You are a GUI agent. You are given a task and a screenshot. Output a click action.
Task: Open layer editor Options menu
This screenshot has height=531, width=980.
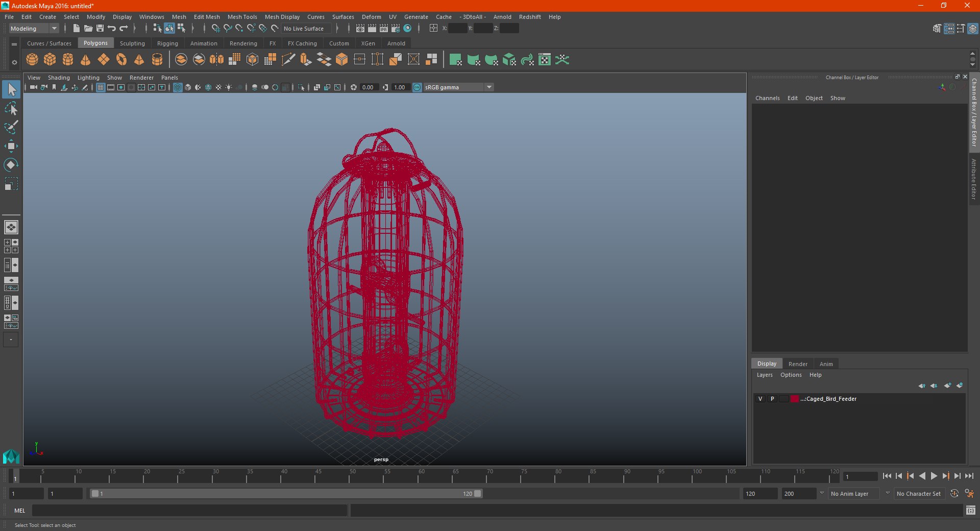[x=791, y=375]
